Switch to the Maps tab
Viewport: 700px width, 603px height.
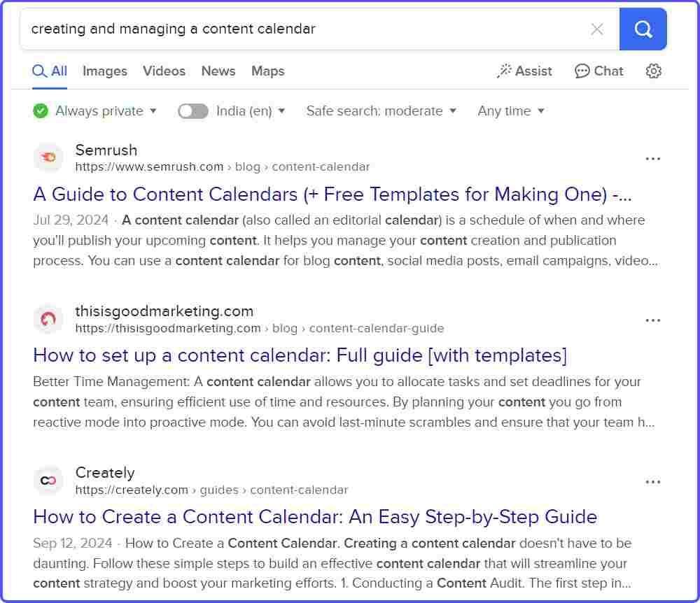point(268,71)
